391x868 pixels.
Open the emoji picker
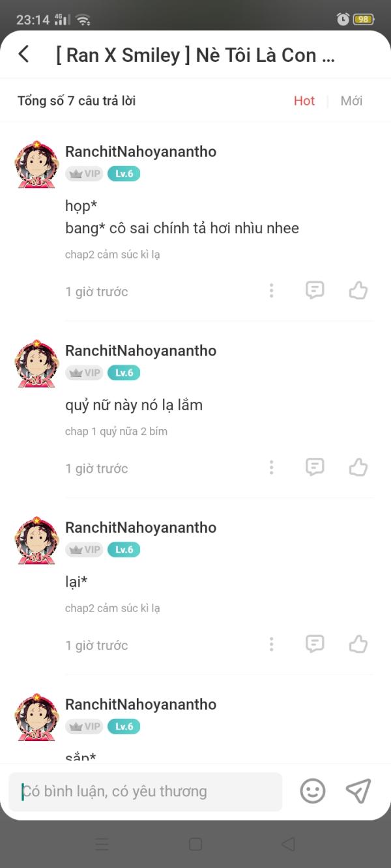point(313,791)
